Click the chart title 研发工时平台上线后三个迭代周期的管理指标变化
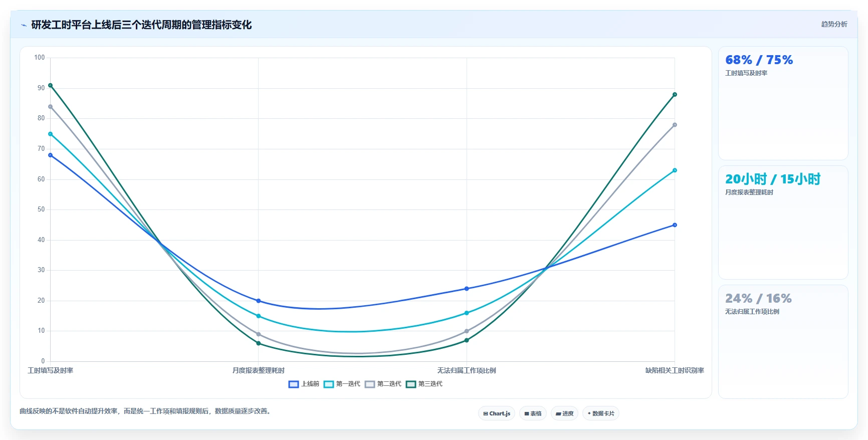This screenshot has width=868, height=440. (141, 25)
